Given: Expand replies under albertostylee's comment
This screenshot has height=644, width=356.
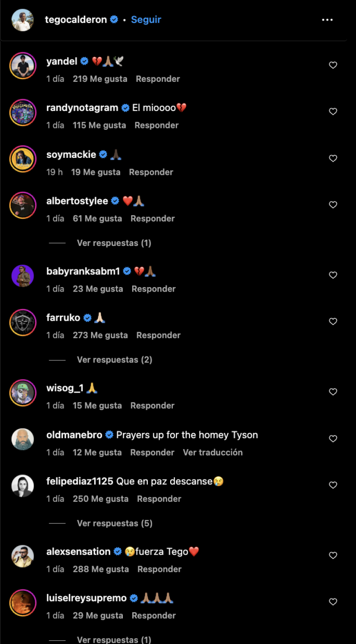Looking at the screenshot, I should pos(114,243).
